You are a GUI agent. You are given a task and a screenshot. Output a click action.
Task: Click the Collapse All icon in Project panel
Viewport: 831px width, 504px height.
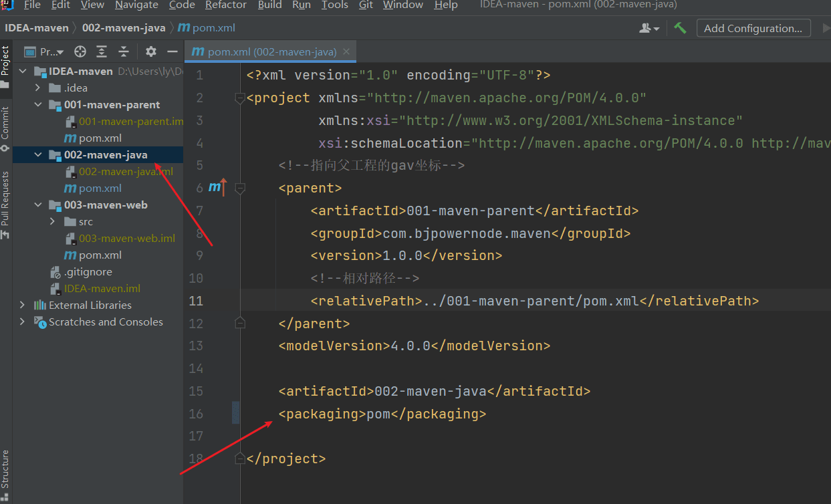pos(124,51)
